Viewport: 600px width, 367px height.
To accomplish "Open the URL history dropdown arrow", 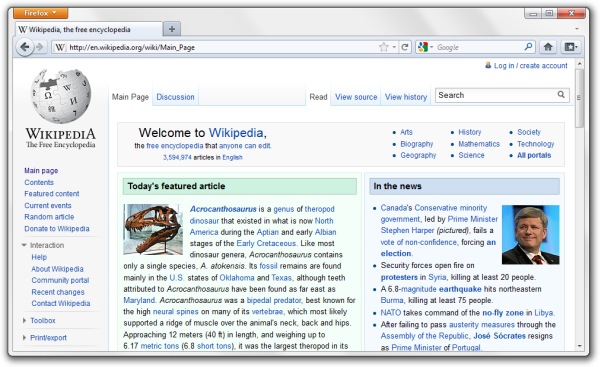I will tap(394, 47).
